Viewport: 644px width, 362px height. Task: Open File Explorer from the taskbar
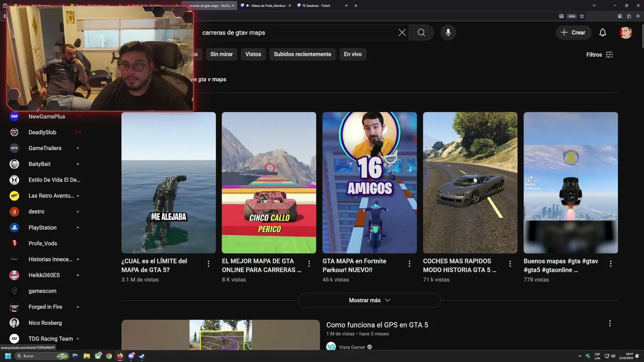click(87, 356)
